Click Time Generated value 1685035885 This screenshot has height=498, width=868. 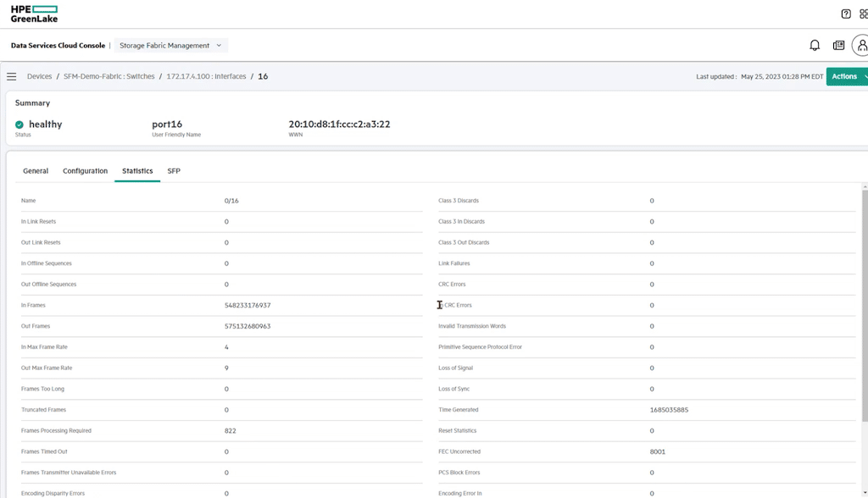[670, 410]
